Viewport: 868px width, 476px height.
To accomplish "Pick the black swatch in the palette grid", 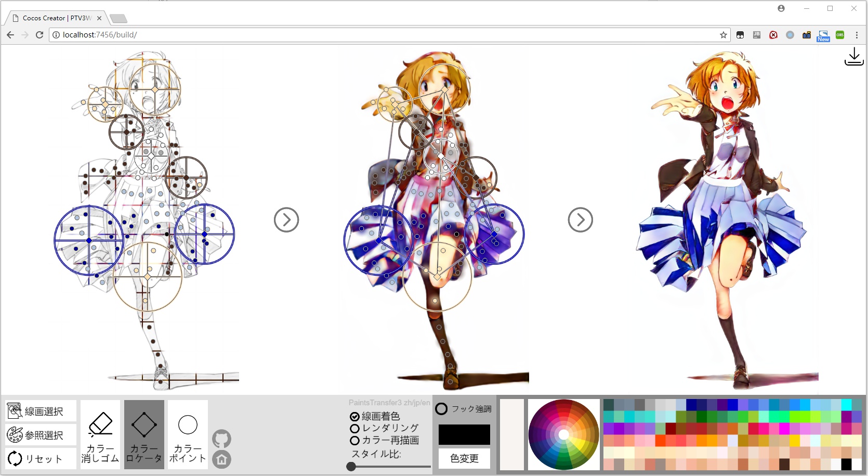I will click(847, 464).
